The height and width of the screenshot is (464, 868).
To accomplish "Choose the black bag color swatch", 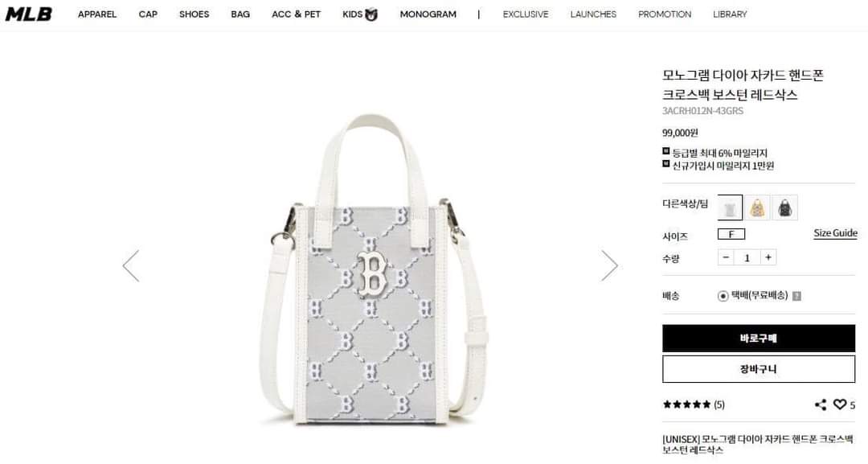I will coord(785,207).
